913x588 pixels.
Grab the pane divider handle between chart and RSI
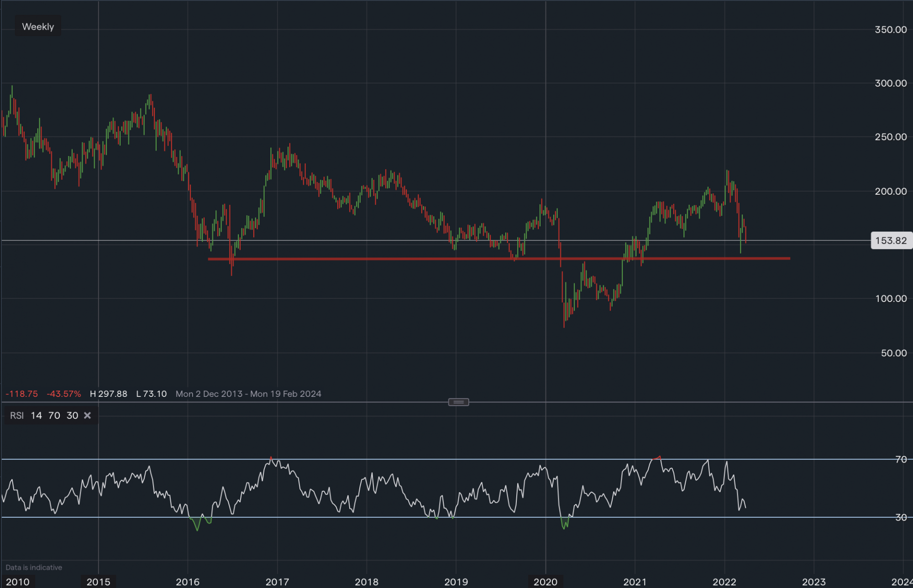458,402
